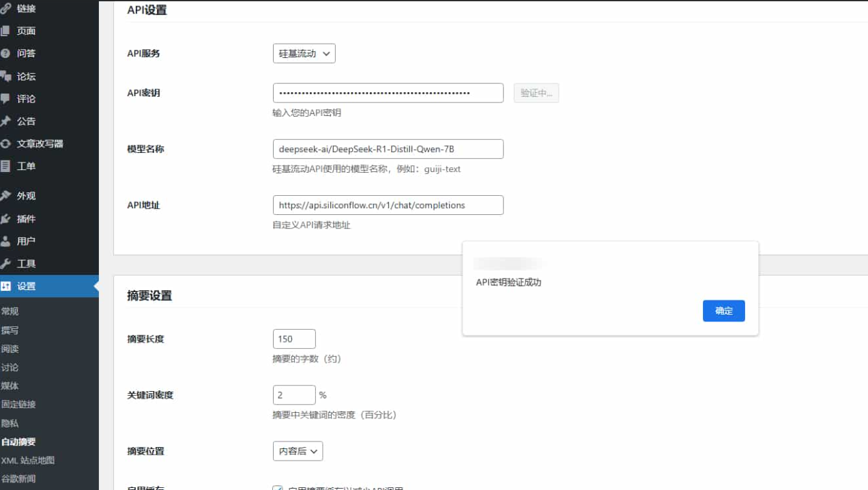Expand the 摘要位置 dropdown showing 内容后
The width and height of the screenshot is (868, 490).
click(x=298, y=451)
